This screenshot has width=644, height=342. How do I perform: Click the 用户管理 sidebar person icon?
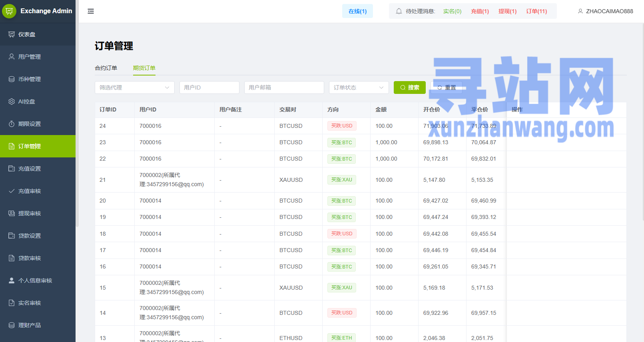point(12,57)
